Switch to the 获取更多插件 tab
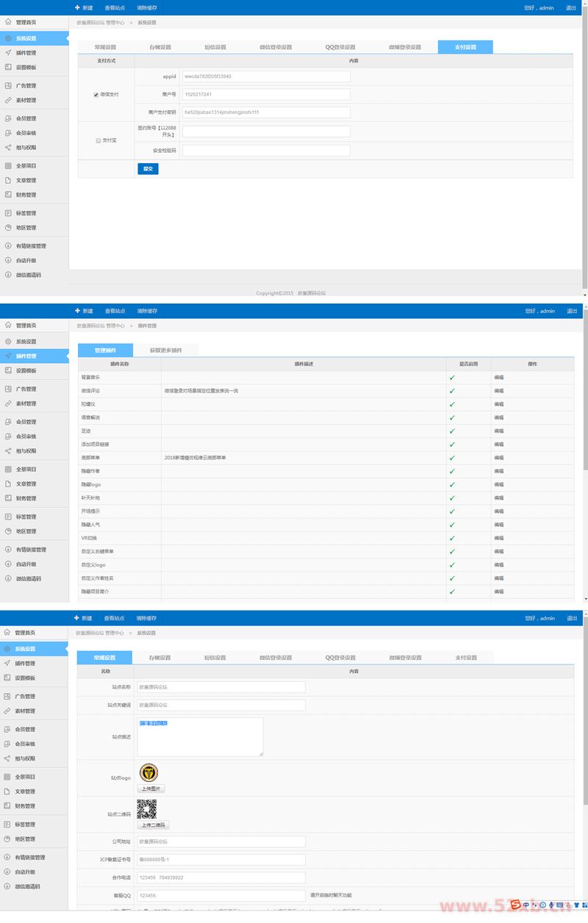 coord(165,351)
